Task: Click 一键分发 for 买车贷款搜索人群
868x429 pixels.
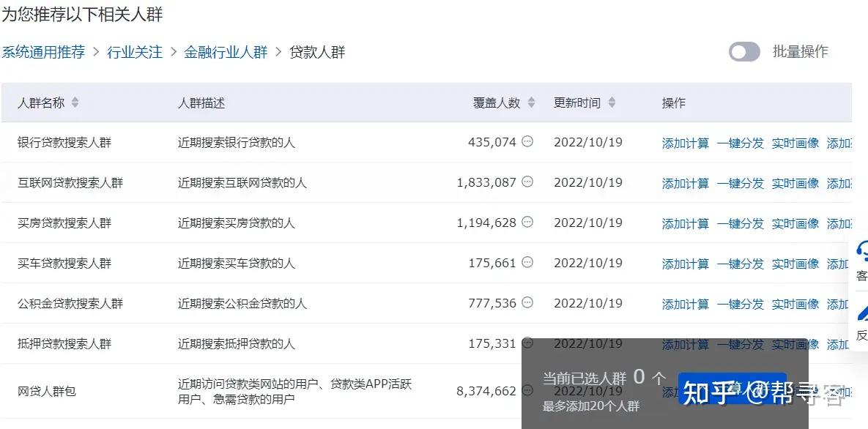Action: click(740, 264)
